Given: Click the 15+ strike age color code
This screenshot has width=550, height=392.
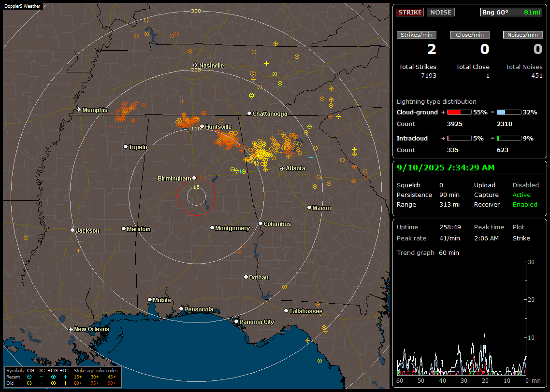Looking at the screenshot, I should pos(78,377).
